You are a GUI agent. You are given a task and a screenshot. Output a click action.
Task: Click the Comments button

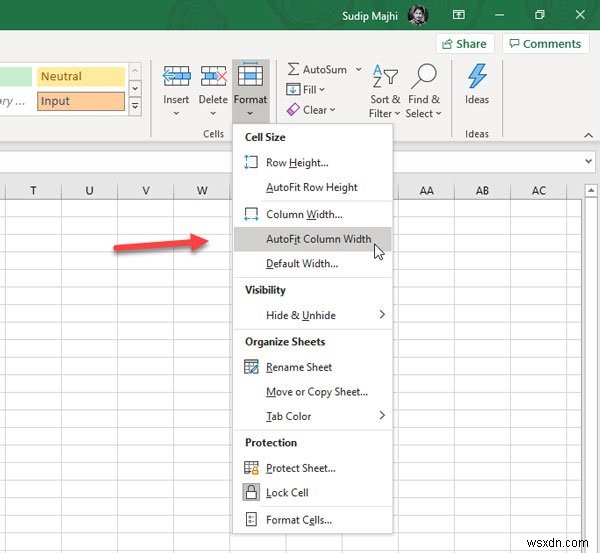(545, 44)
